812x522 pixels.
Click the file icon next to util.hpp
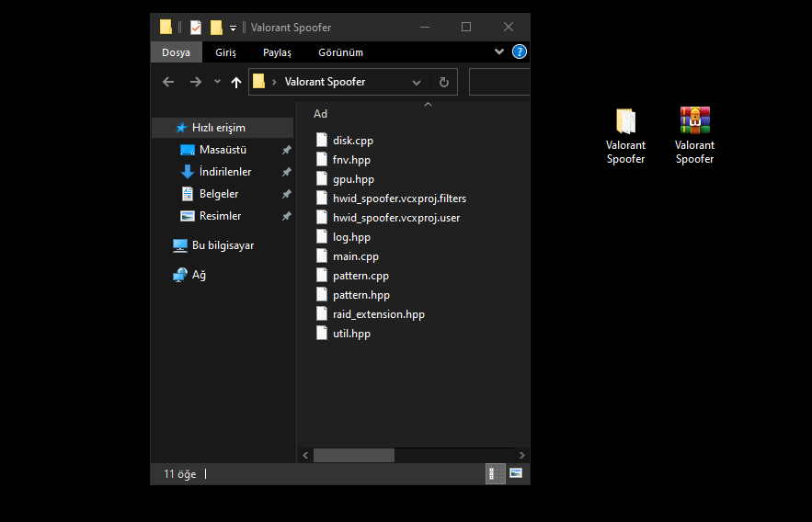[x=322, y=333]
